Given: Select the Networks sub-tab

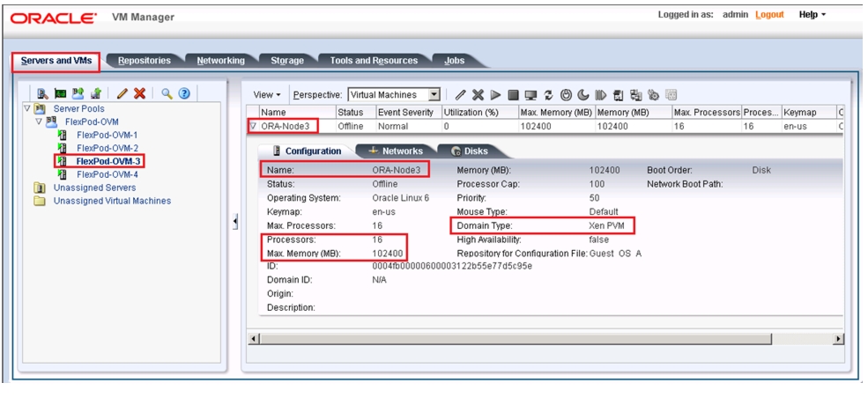Looking at the screenshot, I should pos(396,151).
